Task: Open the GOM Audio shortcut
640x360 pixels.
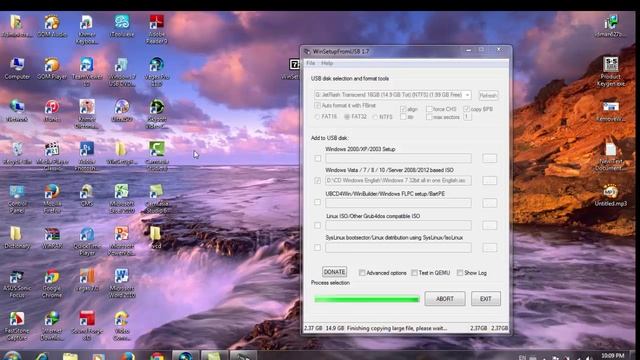Action: [x=52, y=26]
